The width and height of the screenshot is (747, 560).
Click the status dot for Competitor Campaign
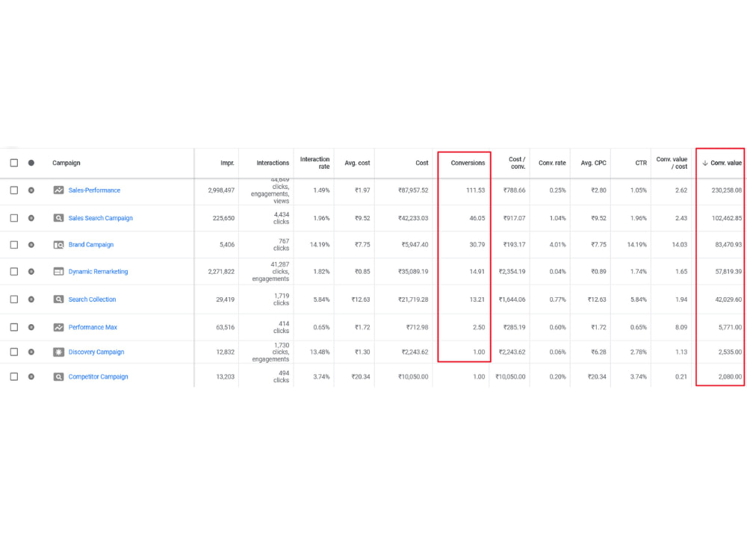31,376
